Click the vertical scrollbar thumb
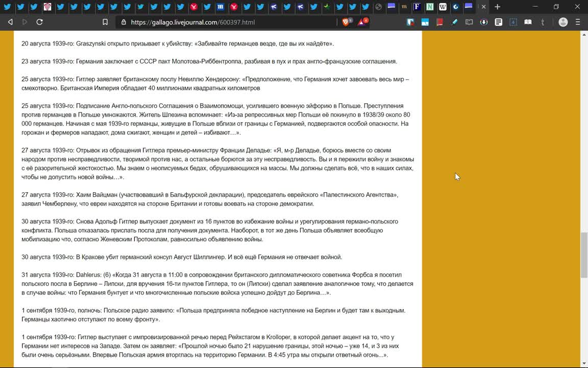 [584, 256]
